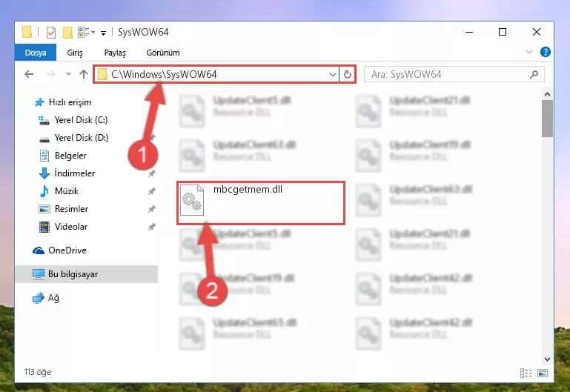
Task: Click the folder icon in the address bar
Action: [x=103, y=75]
